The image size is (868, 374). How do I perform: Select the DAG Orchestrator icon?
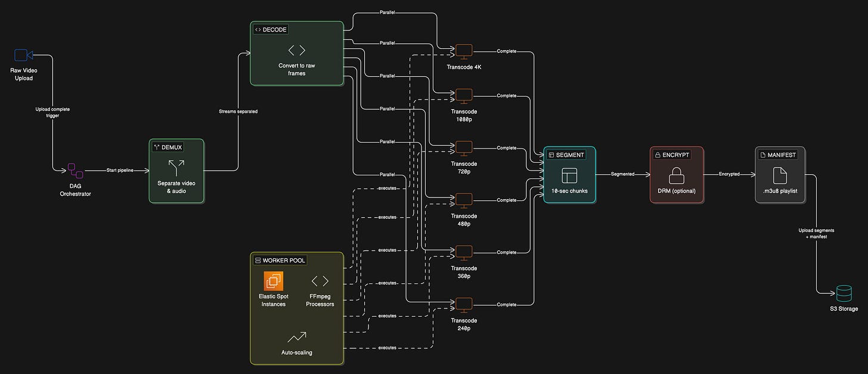click(x=75, y=171)
